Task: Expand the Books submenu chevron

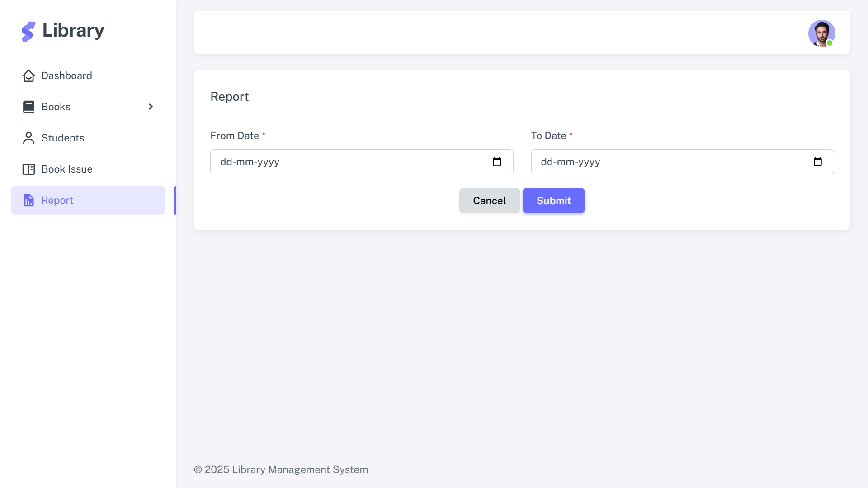Action: click(151, 107)
